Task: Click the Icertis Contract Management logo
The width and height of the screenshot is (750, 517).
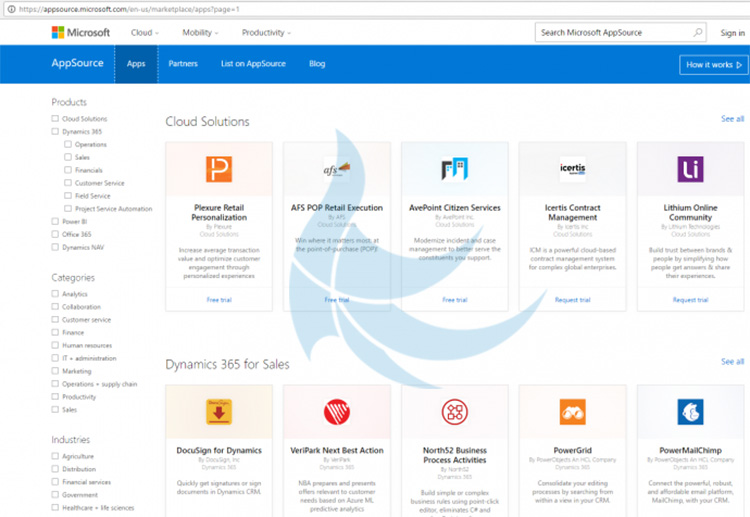Action: click(573, 169)
